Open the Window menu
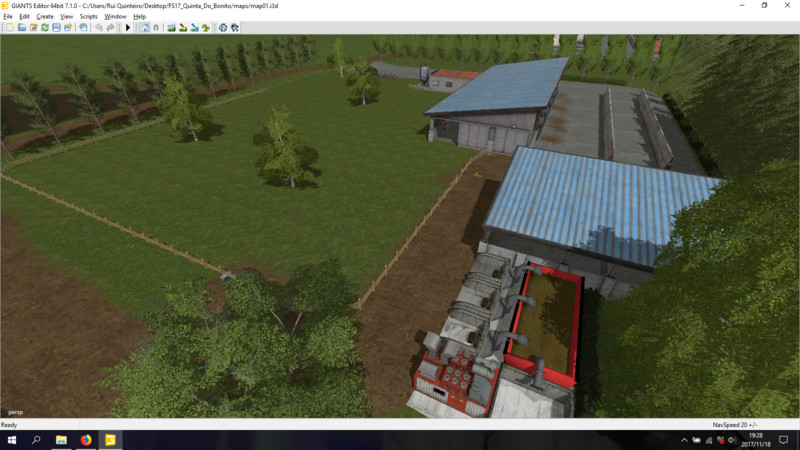Image resolution: width=800 pixels, height=450 pixels. 115,17
